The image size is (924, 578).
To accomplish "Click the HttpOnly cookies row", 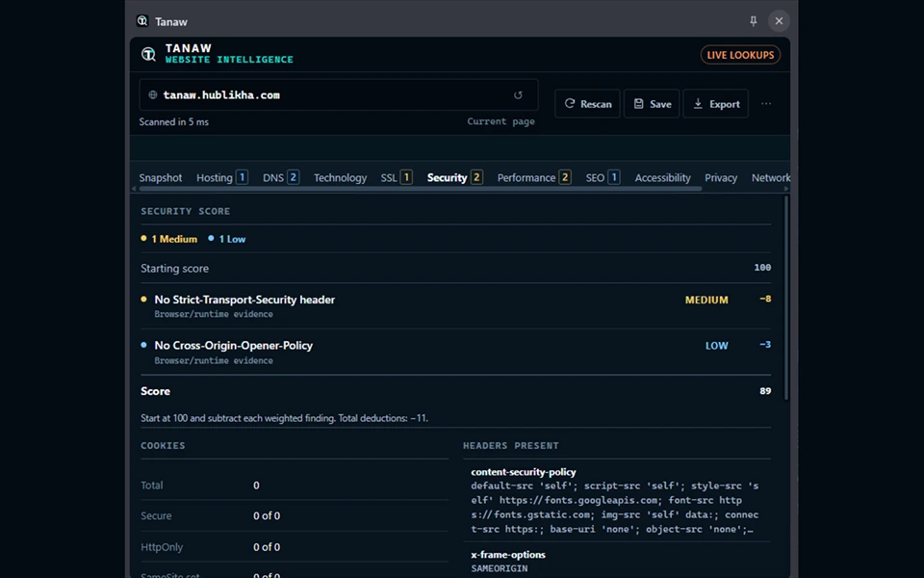I will pos(295,547).
